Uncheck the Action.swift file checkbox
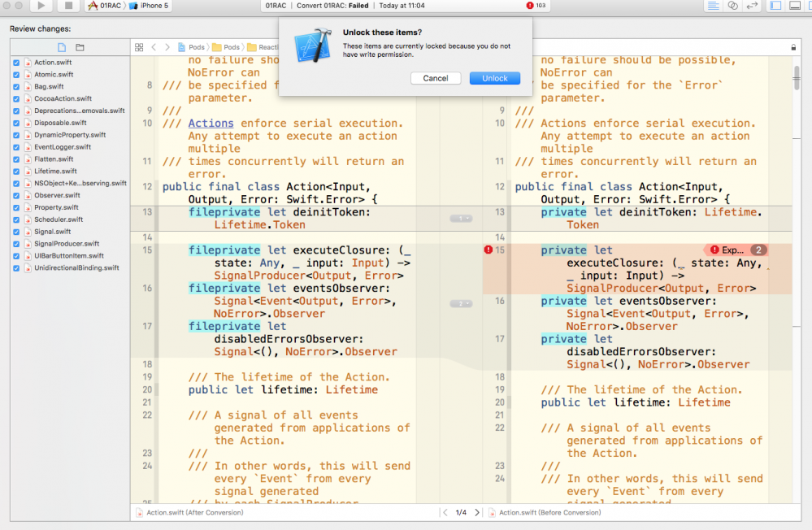Viewport: 812px width, 530px height. (x=17, y=62)
